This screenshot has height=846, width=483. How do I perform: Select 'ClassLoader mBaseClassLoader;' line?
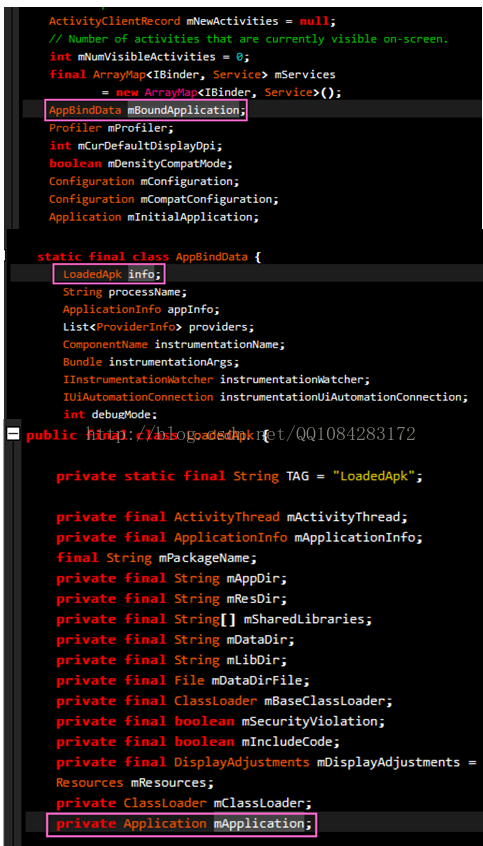(225, 701)
